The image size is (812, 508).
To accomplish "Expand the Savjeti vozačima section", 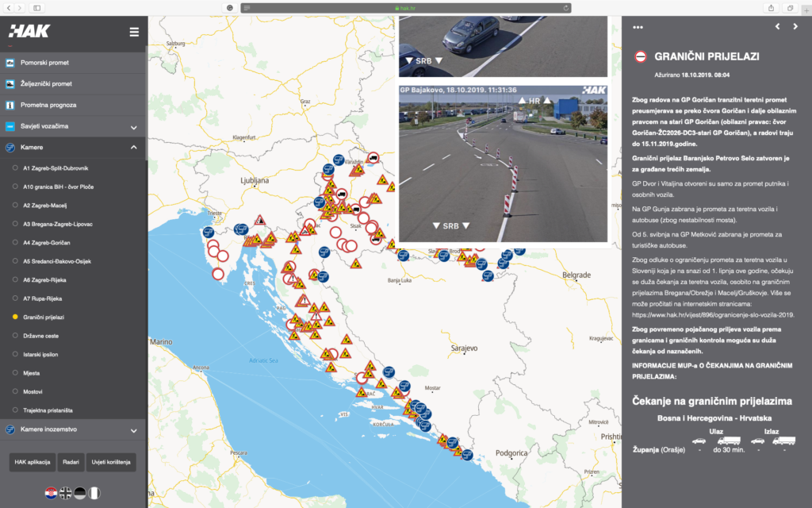I will [x=133, y=127].
